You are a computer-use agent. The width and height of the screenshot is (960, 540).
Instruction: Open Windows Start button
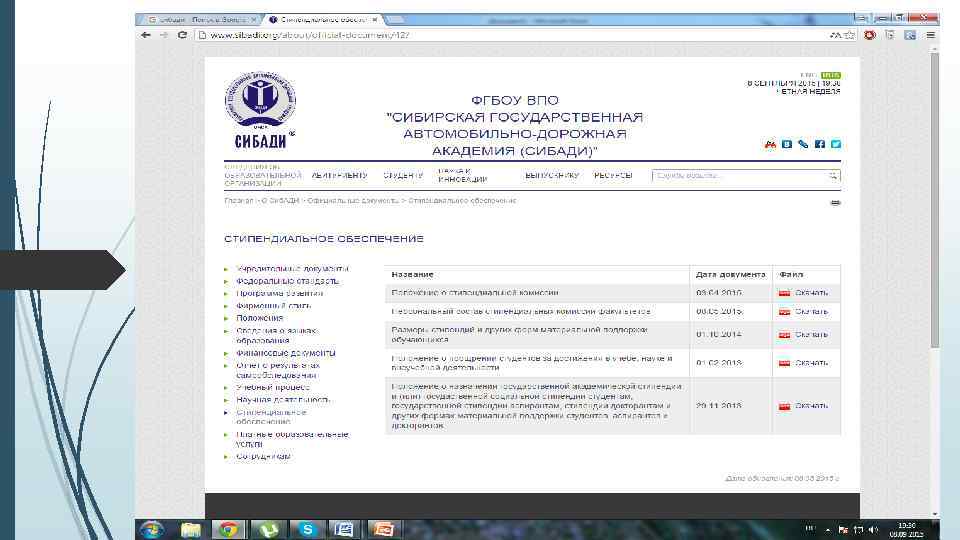click(x=151, y=530)
